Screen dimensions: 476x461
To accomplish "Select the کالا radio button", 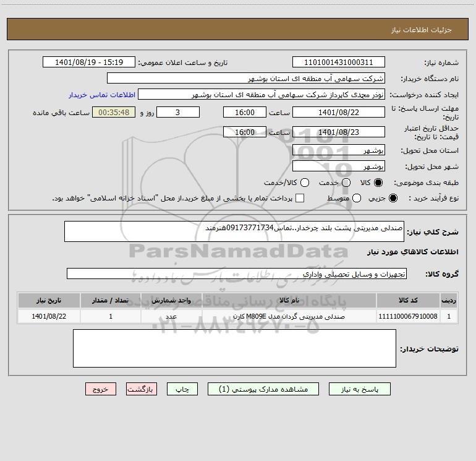I will click(x=378, y=183).
